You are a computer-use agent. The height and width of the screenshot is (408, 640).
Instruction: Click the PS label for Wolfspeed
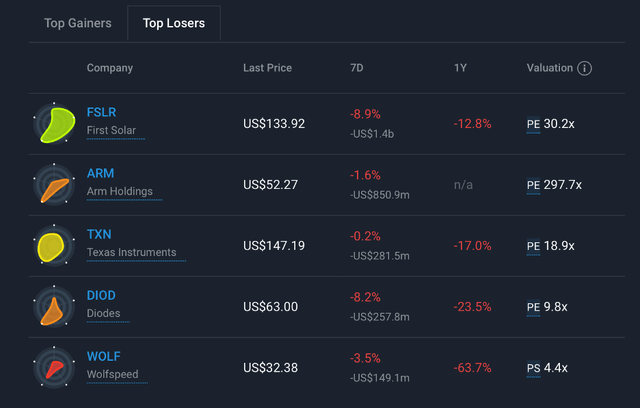(533, 368)
